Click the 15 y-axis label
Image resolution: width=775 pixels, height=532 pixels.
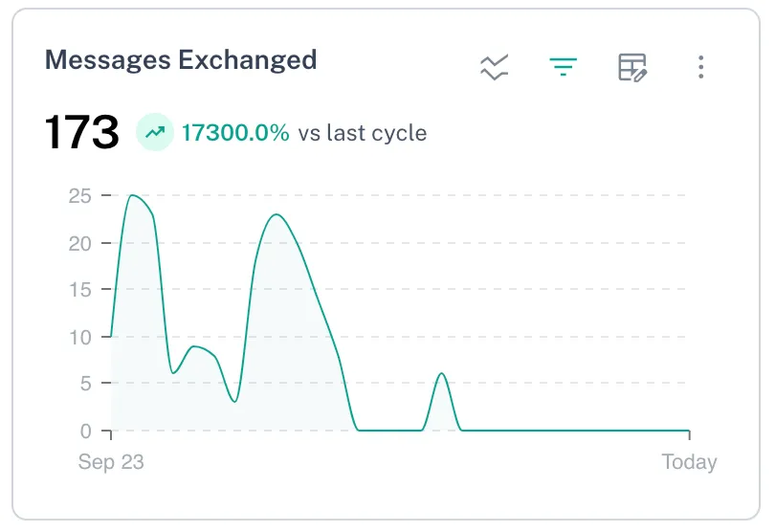[x=79, y=290]
